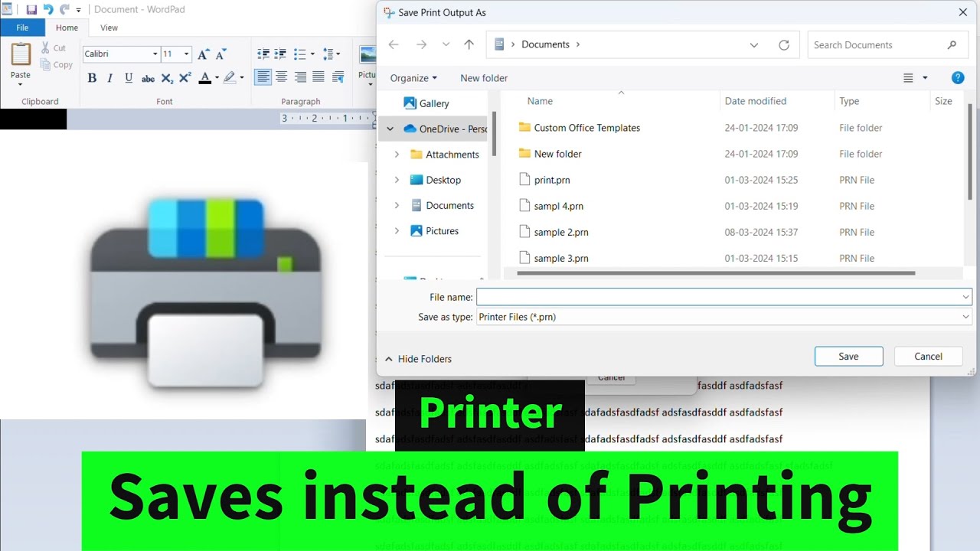Go up one folder level
Viewport: 980px width, 551px height.
469,45
